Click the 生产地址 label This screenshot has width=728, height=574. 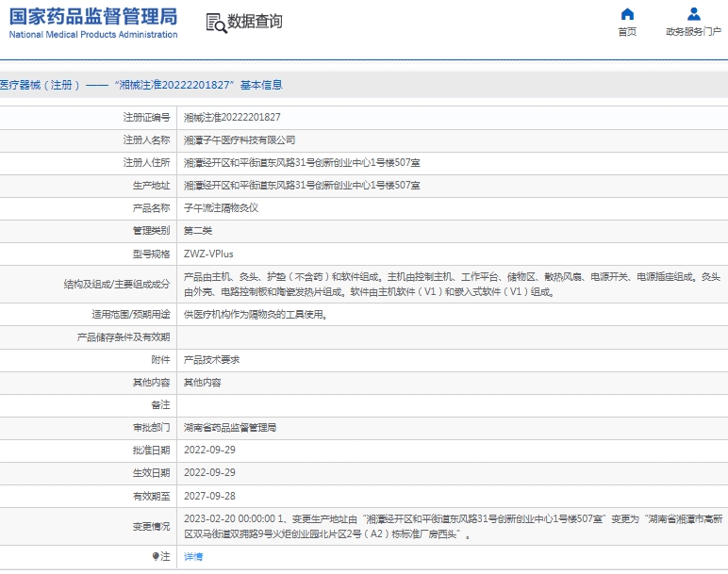pos(152,186)
